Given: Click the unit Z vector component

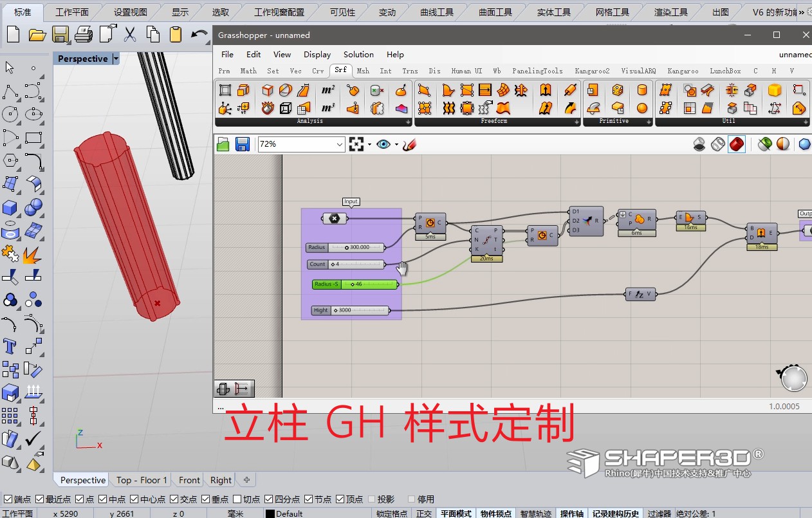Looking at the screenshot, I should (640, 294).
